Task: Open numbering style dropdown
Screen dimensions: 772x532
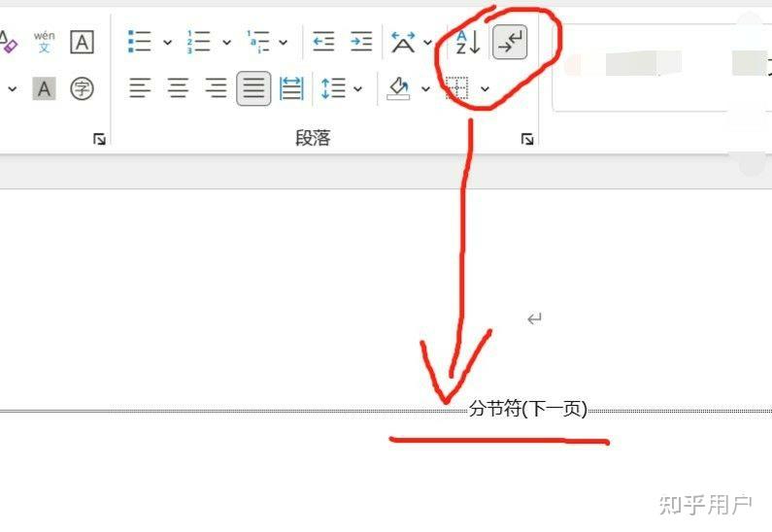Action: pos(226,43)
